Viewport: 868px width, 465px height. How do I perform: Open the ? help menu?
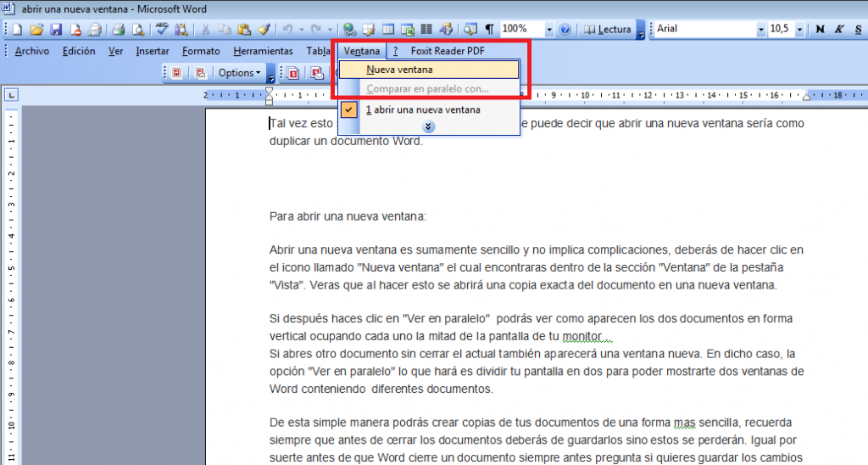point(395,51)
